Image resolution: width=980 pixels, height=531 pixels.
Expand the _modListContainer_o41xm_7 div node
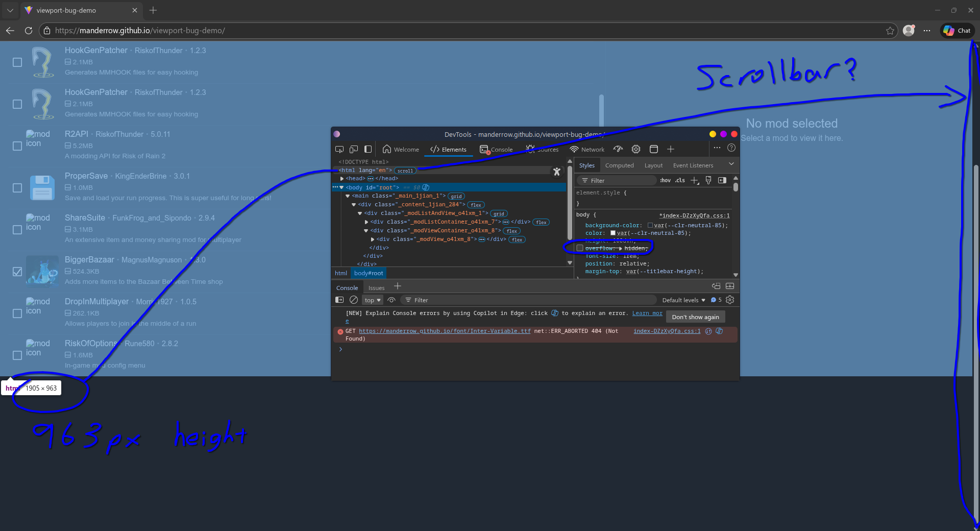pyautogui.click(x=366, y=222)
